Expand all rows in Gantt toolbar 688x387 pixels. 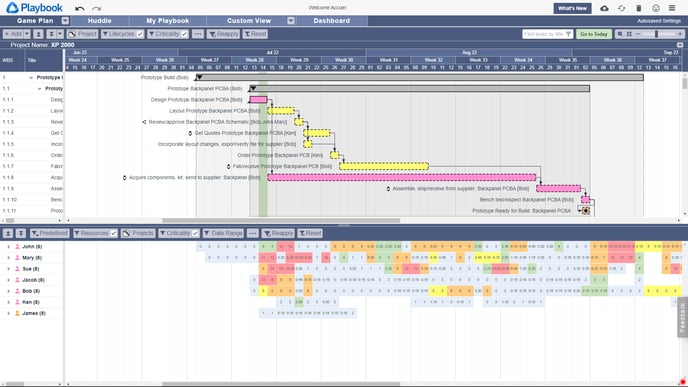(x=51, y=34)
